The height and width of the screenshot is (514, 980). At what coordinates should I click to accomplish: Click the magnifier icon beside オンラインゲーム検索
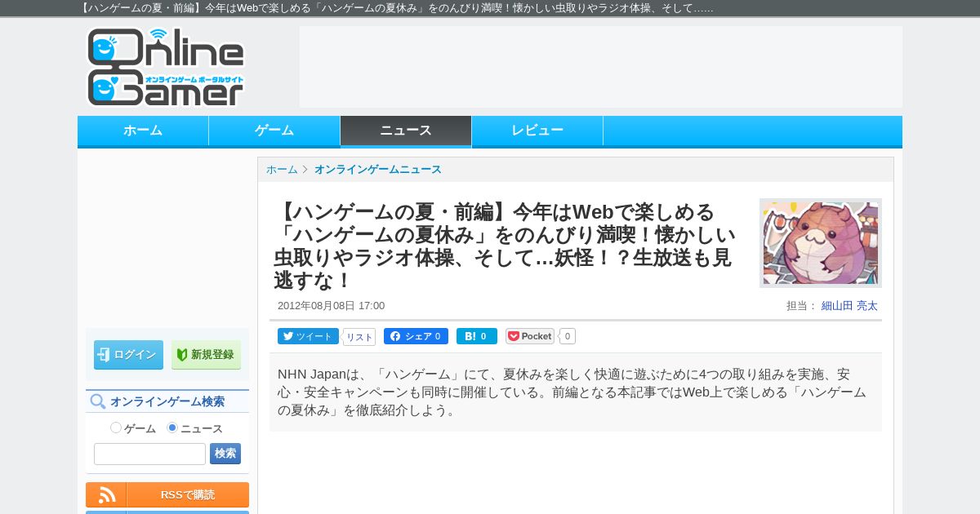coord(98,401)
